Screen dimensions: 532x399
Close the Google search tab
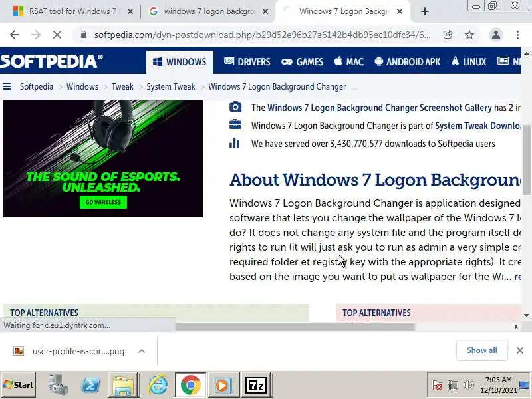(265, 11)
